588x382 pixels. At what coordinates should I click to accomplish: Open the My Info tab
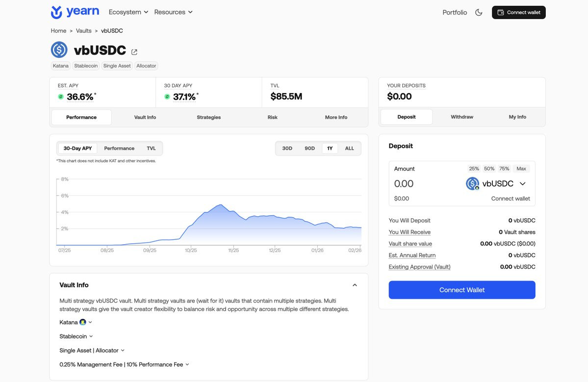[x=517, y=117]
